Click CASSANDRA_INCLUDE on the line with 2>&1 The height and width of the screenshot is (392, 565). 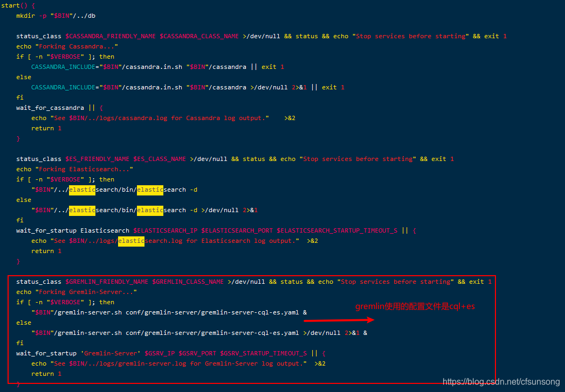coord(63,87)
